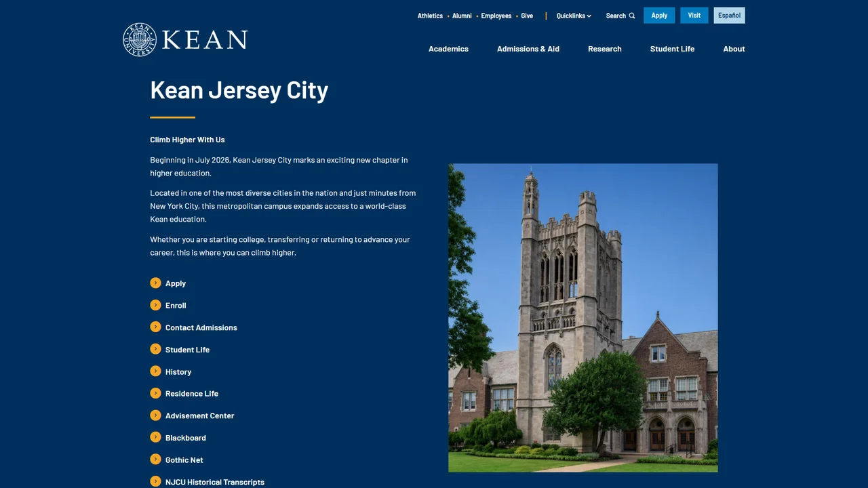This screenshot has width=868, height=488.
Task: Open the History text link
Action: [178, 372]
